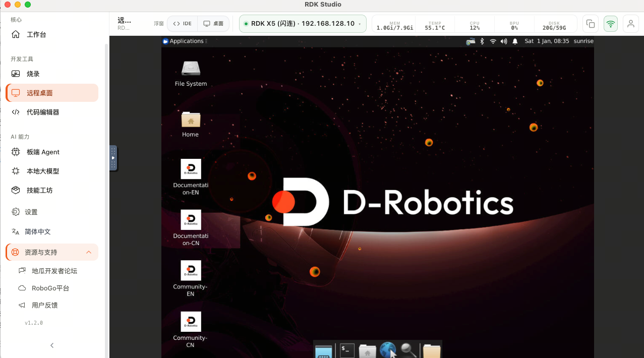The image size is (644, 358).
Task: Toggle the green Wi-Fi connection button
Action: tap(611, 24)
